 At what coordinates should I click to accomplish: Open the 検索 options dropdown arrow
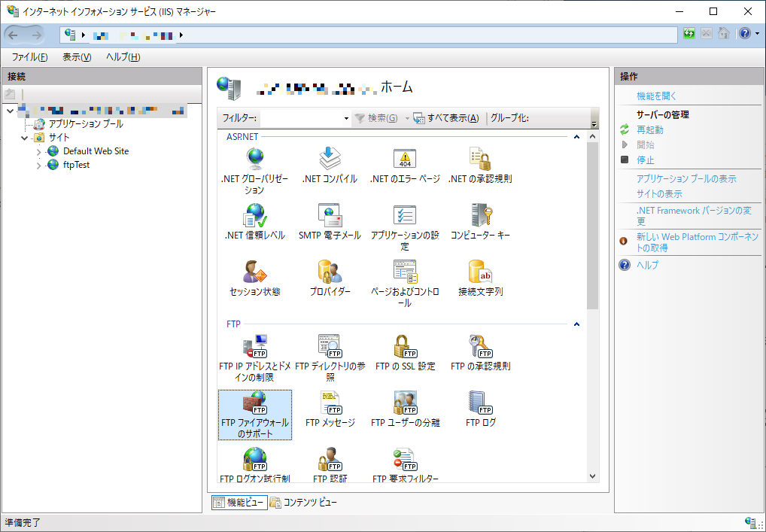click(406, 118)
